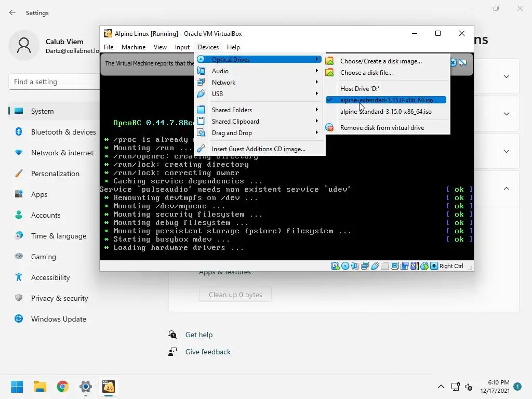Click the keyboard capture arrow icon
Screen dimensions: 532x399
[x=434, y=266]
